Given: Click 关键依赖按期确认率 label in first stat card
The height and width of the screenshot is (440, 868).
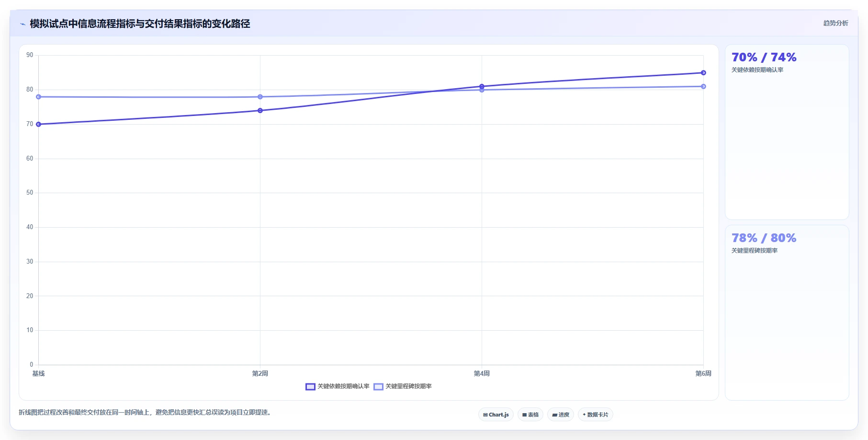Looking at the screenshot, I should 757,70.
